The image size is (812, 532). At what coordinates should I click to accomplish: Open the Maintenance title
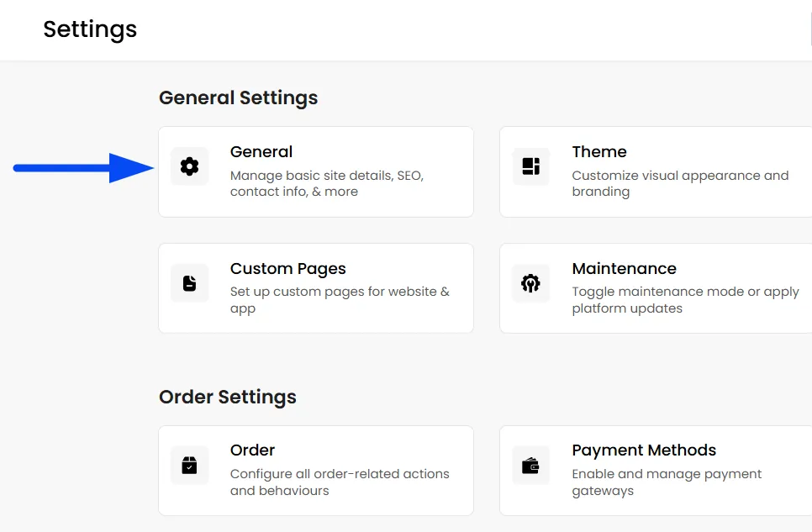pyautogui.click(x=624, y=269)
